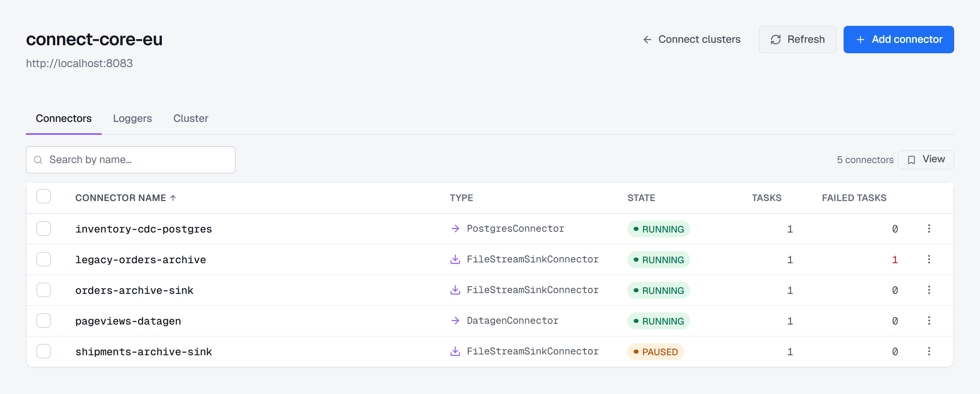Check the inventory-cdc-postgres row checkbox

[44, 228]
